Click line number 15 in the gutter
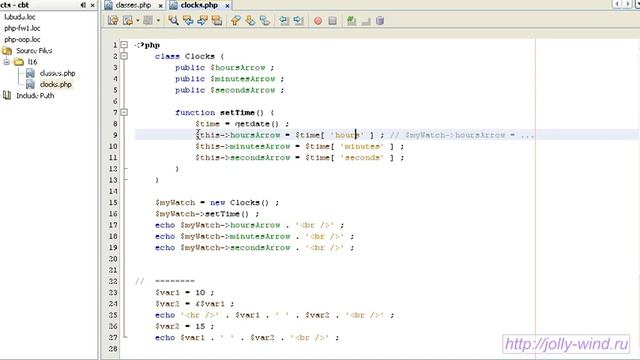The height and width of the screenshot is (360, 640). pyautogui.click(x=113, y=202)
